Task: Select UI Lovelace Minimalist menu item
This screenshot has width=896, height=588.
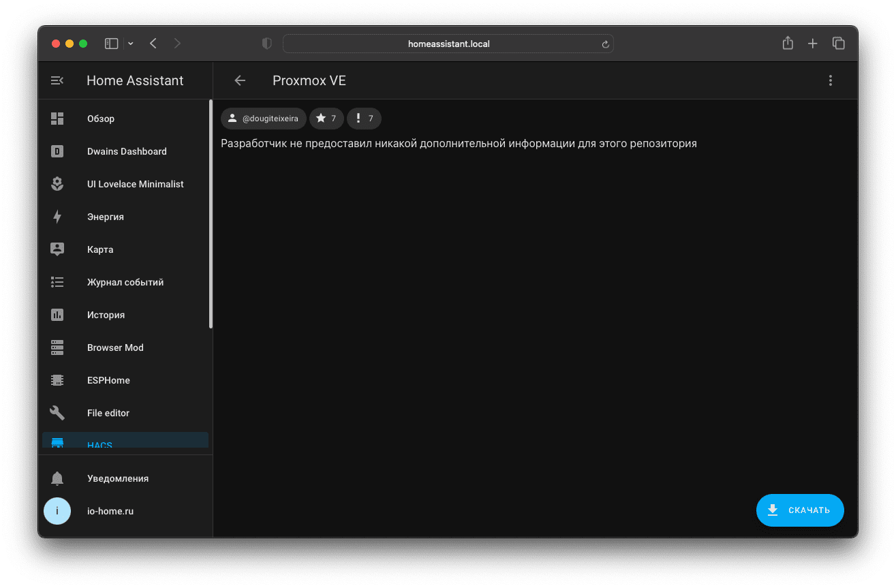Action: point(135,184)
